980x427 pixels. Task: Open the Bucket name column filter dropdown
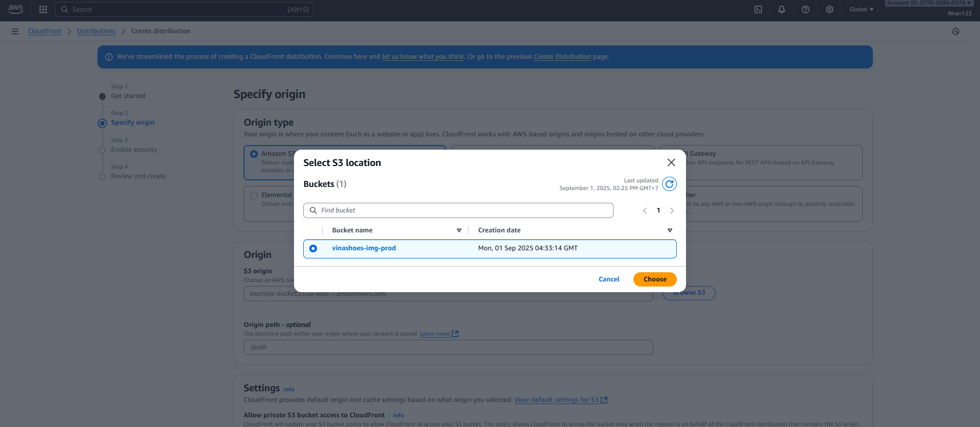pyautogui.click(x=459, y=230)
